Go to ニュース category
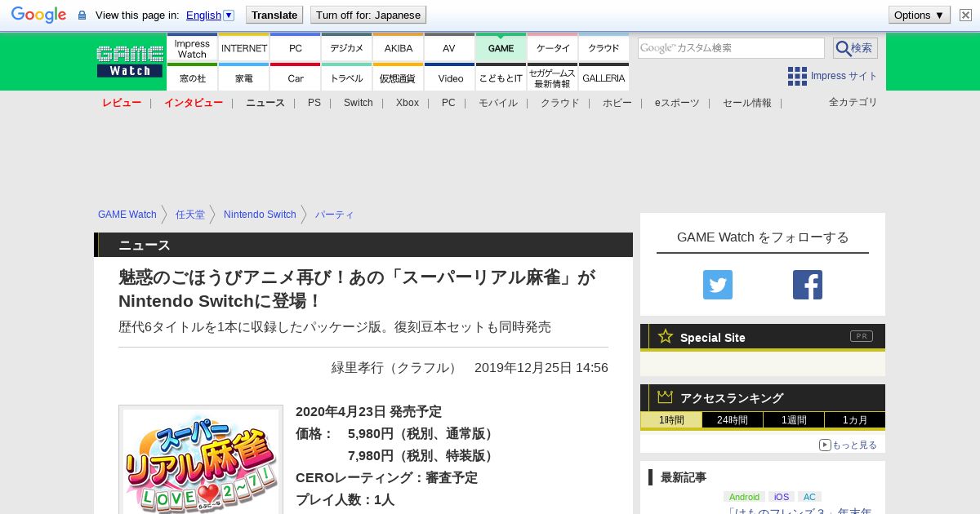 265,103
